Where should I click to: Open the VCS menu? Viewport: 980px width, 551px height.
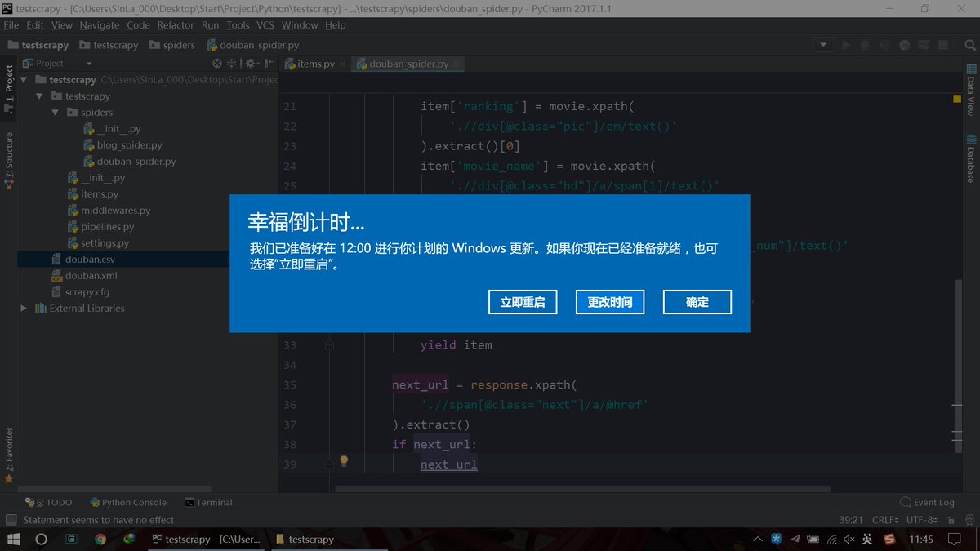[265, 25]
